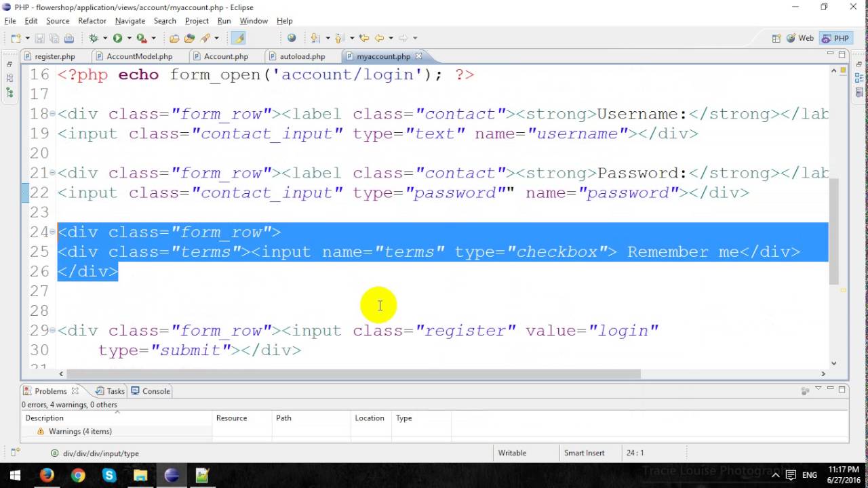Close the myaccount.php editor tab
The image size is (868, 488).
pos(418,56)
